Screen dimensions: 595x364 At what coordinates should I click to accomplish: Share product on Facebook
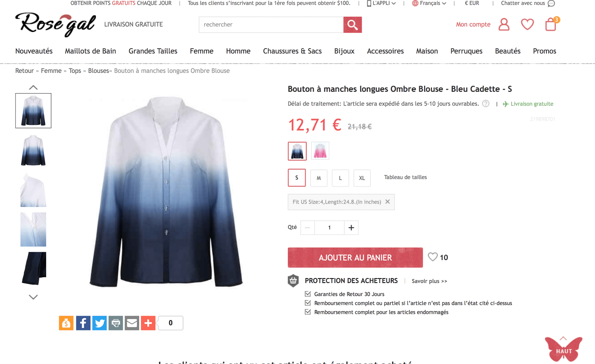[83, 323]
